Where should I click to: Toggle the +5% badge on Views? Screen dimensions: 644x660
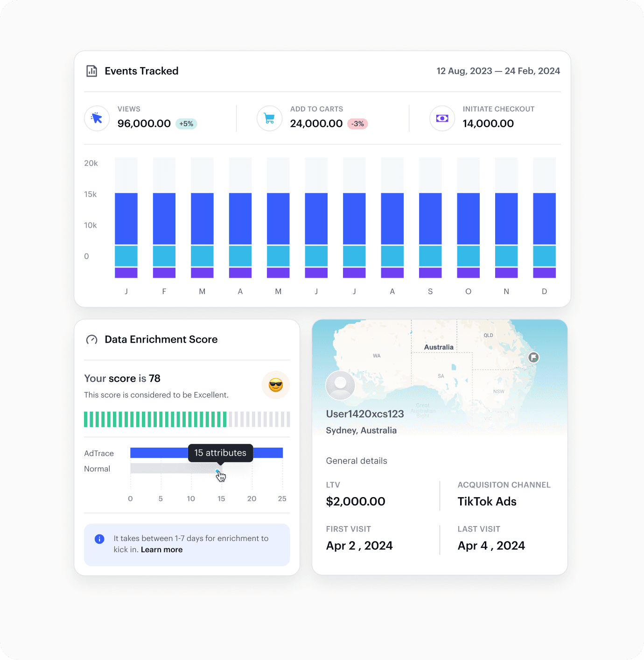186,123
